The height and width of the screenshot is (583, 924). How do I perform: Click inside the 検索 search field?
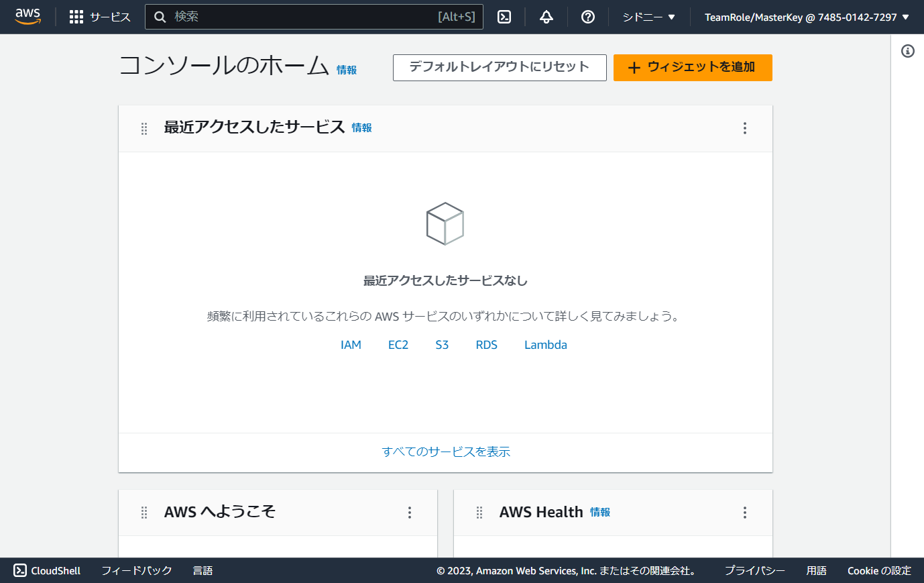tap(314, 17)
